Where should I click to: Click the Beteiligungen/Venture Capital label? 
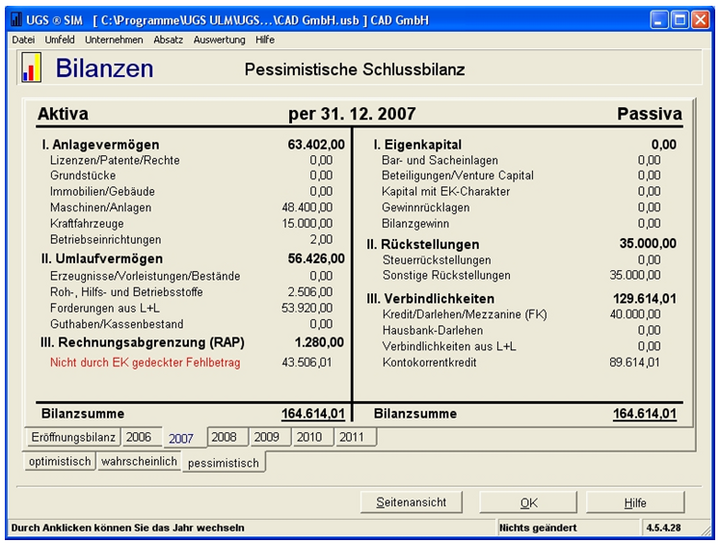458,175
